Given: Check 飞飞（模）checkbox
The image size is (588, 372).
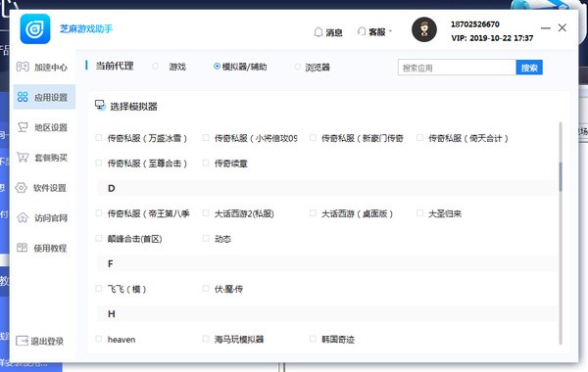Looking at the screenshot, I should 99,289.
